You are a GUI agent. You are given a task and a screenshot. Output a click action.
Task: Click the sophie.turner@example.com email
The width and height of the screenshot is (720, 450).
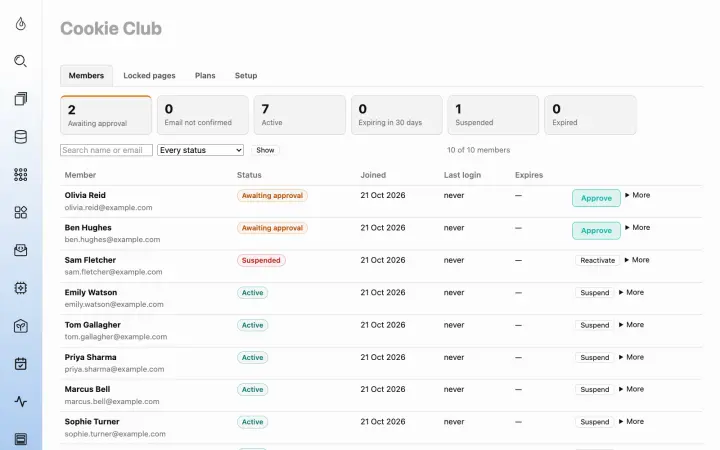point(115,434)
